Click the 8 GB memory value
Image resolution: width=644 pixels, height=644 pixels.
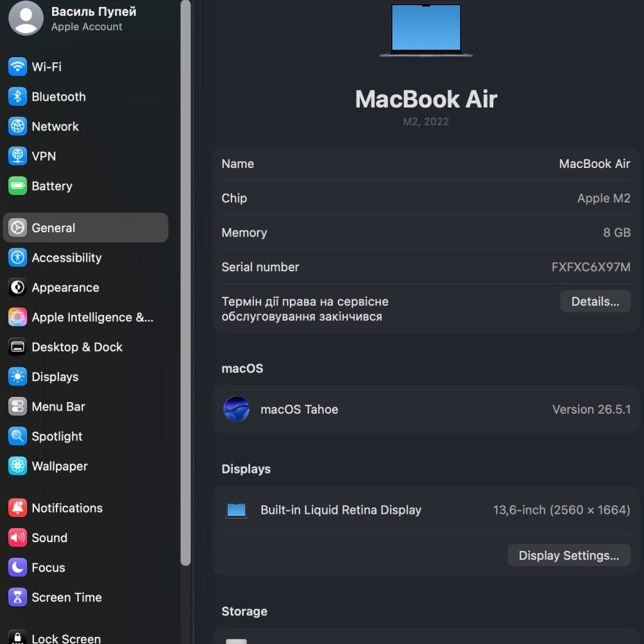click(616, 233)
